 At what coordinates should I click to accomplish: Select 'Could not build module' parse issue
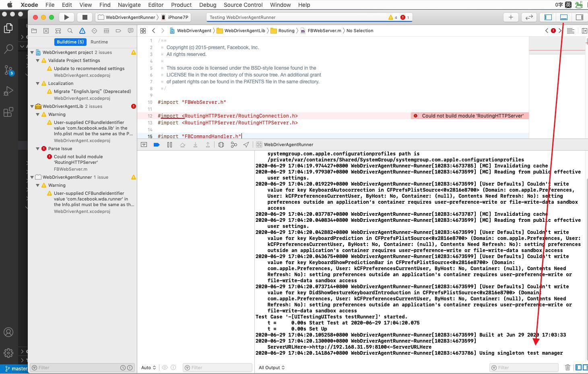pyautogui.click(x=78, y=159)
